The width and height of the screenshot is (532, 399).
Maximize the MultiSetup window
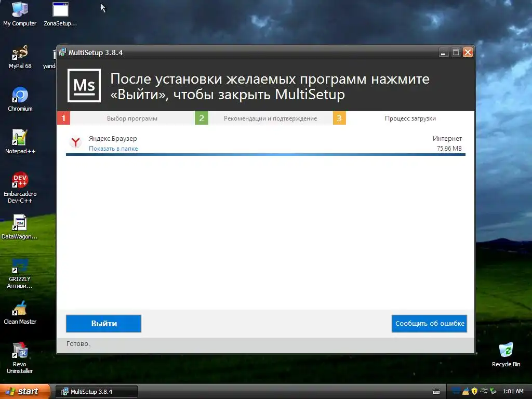click(x=456, y=52)
